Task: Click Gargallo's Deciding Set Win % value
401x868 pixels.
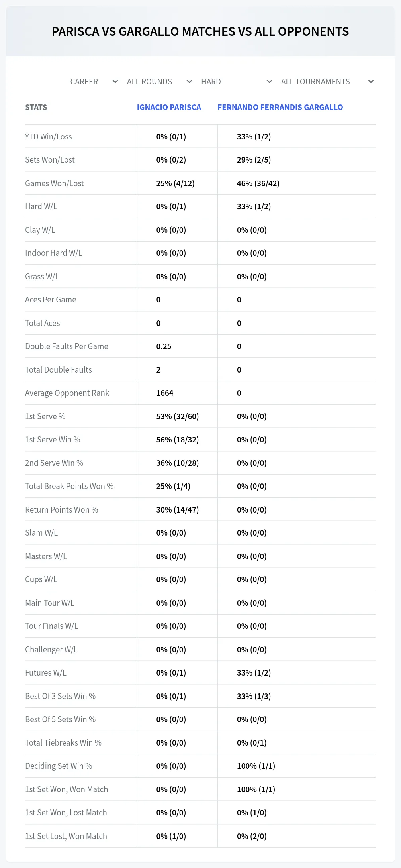Action: click(256, 766)
